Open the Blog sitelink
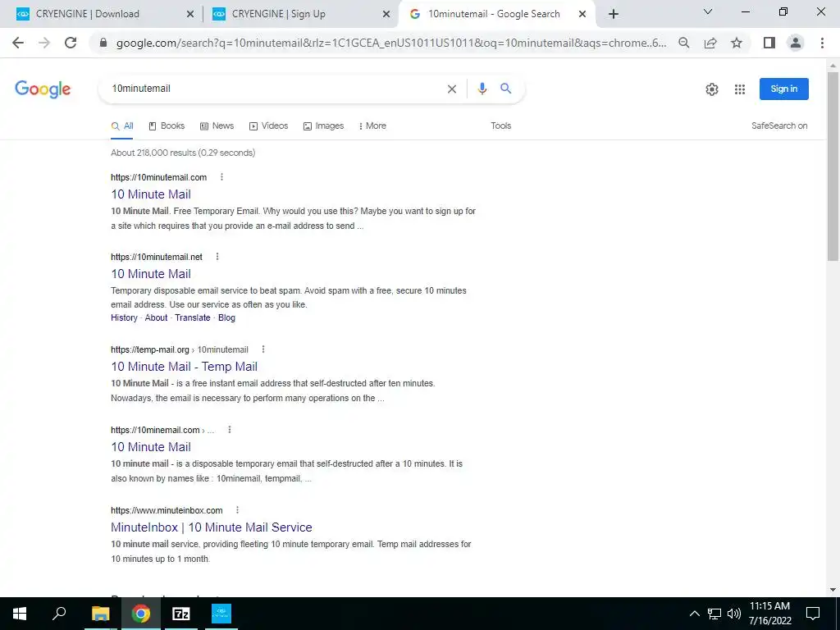This screenshot has height=630, width=840. 226,317
